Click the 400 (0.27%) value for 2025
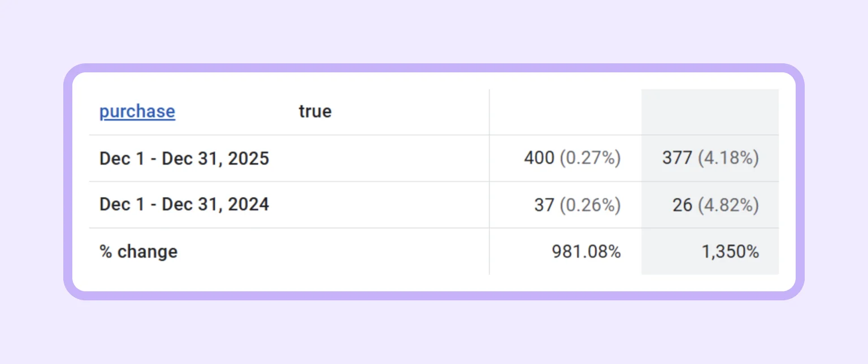868x364 pixels. (x=572, y=158)
